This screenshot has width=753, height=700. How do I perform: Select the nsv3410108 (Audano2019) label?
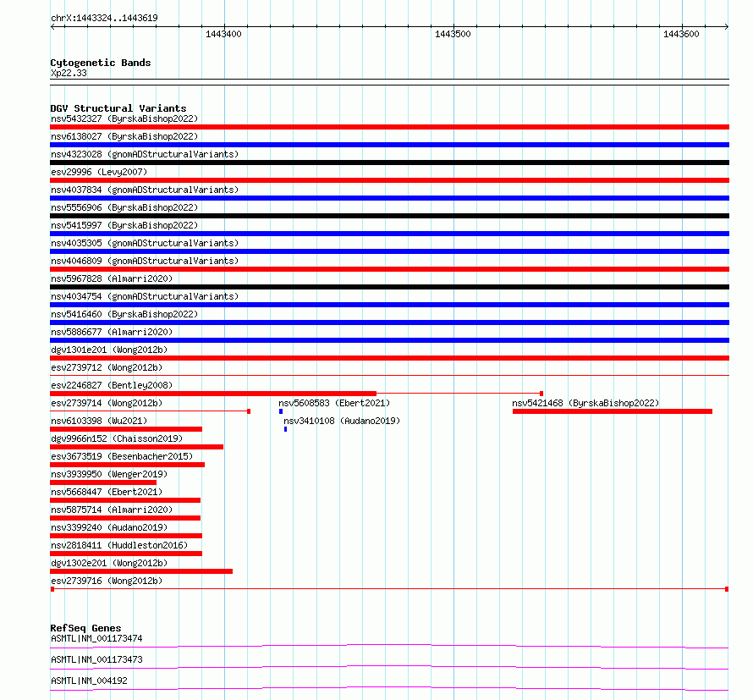coord(342,421)
